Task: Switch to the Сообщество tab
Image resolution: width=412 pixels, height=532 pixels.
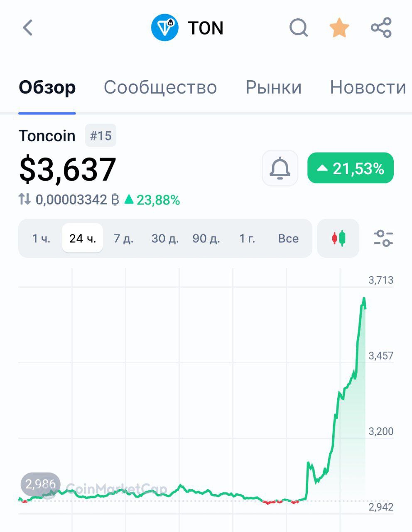Action: 160,88
